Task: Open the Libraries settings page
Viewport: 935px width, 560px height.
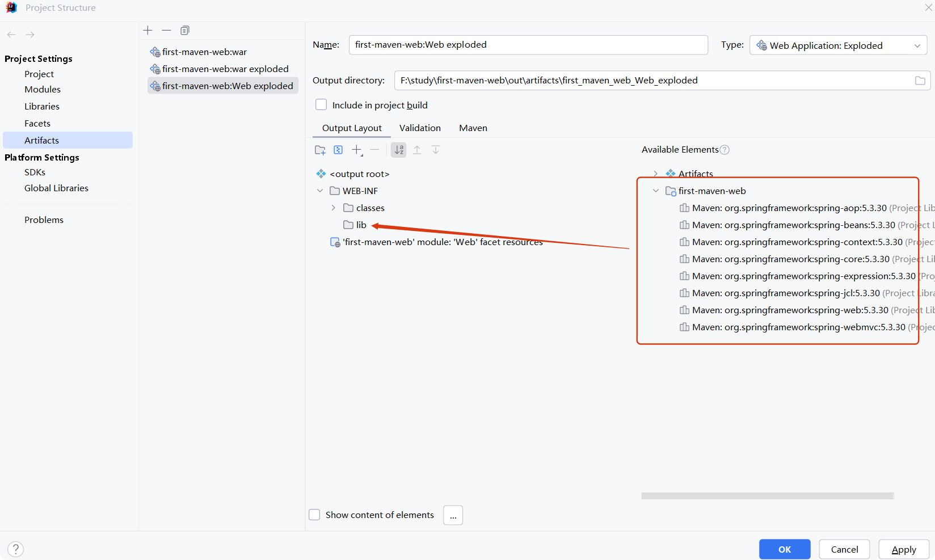Action: (x=42, y=107)
